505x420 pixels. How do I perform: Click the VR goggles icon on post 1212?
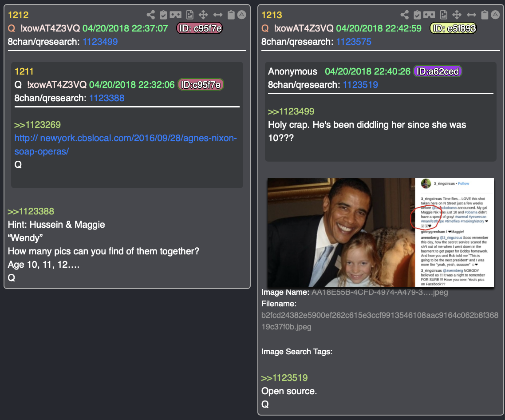coord(176,15)
